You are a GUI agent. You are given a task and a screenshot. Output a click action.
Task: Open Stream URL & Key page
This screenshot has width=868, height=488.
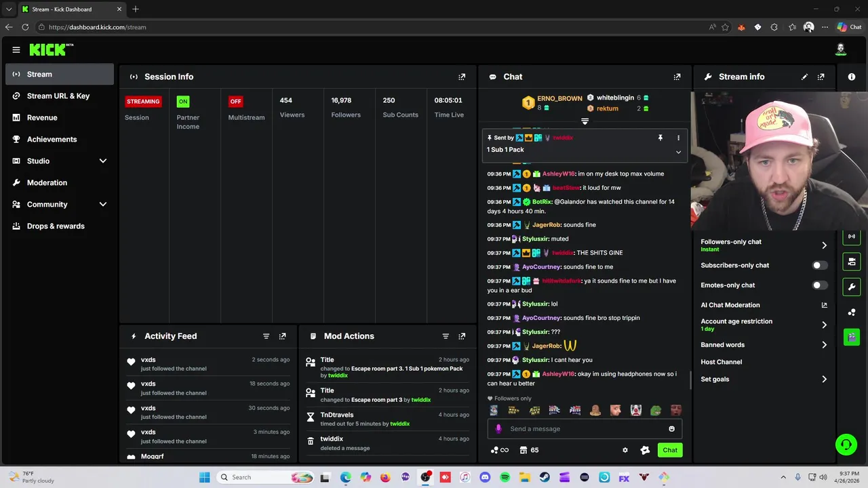60,96
